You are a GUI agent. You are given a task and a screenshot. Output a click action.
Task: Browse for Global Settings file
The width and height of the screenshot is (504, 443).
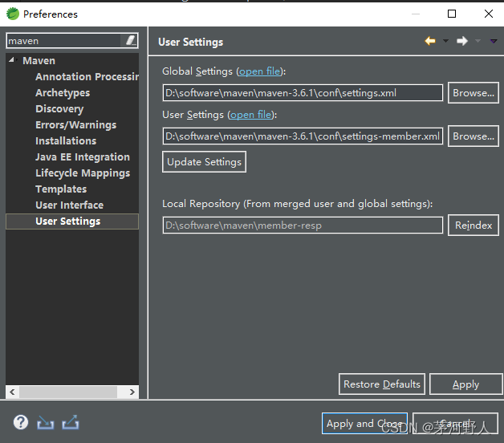coord(474,93)
